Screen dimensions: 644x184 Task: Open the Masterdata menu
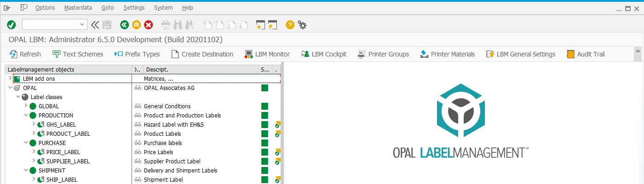pyautogui.click(x=78, y=8)
